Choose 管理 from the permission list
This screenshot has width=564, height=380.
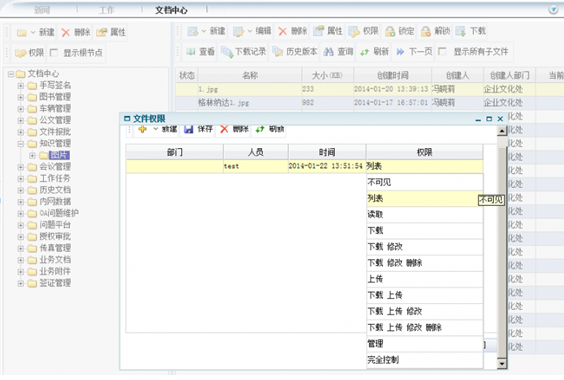coord(424,344)
